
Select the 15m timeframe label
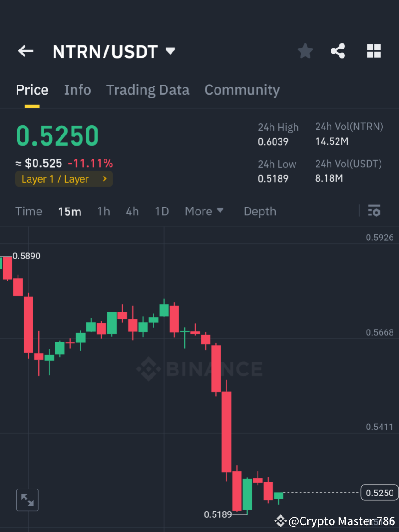(x=70, y=211)
